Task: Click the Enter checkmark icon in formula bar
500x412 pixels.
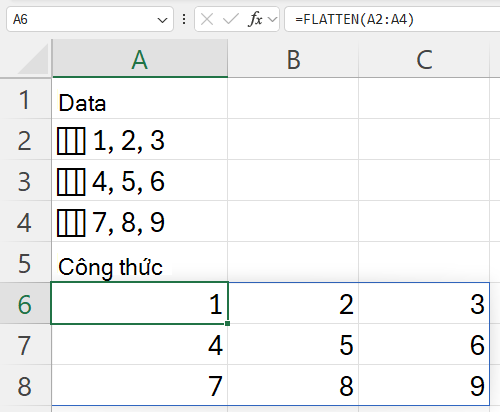Action: click(x=231, y=19)
